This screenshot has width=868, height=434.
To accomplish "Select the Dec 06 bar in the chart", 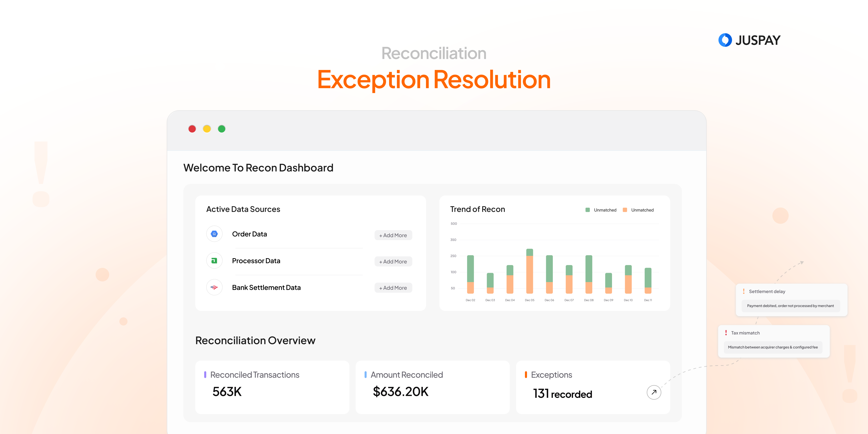I will (x=549, y=274).
